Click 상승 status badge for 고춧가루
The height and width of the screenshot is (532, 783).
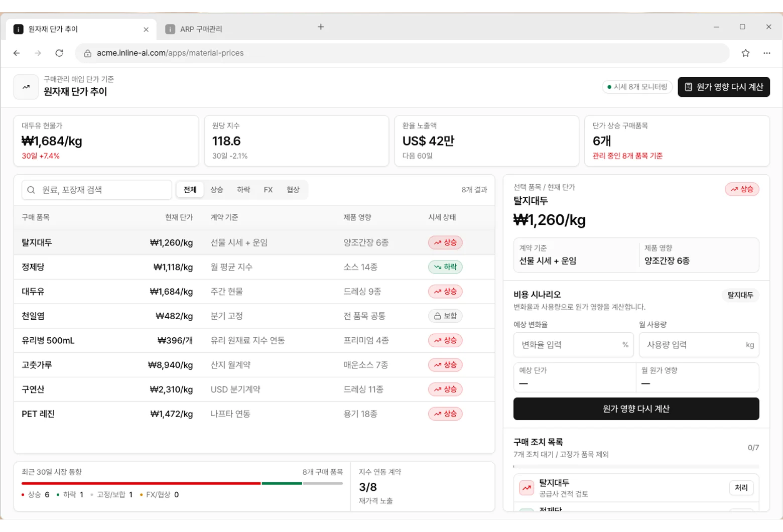point(445,365)
